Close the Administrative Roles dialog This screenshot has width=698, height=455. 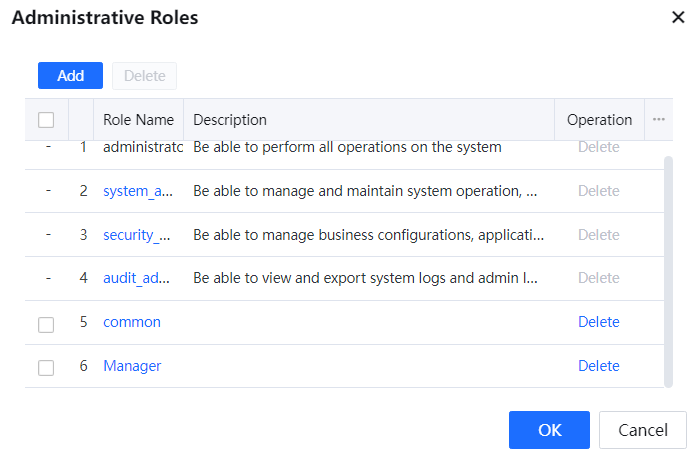pos(677,17)
